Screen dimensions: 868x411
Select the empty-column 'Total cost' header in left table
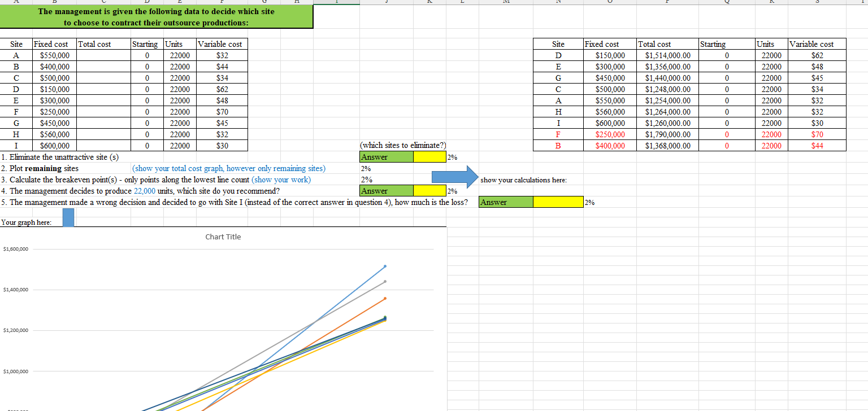click(103, 44)
